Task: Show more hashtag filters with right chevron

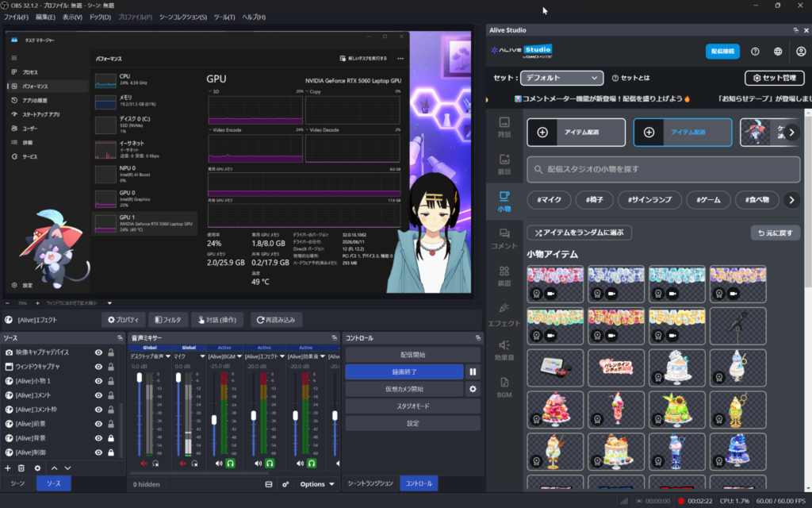Action: (791, 199)
